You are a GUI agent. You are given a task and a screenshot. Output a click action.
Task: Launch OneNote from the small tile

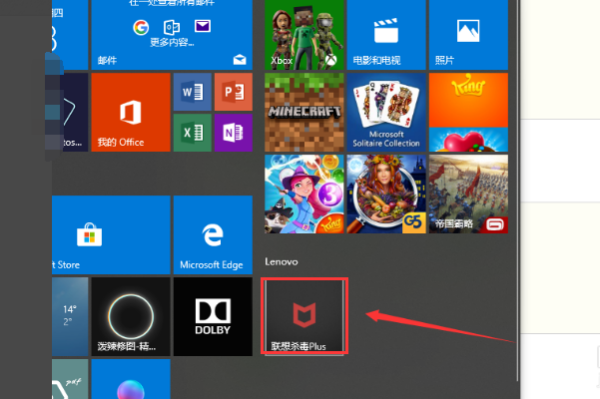(x=233, y=133)
